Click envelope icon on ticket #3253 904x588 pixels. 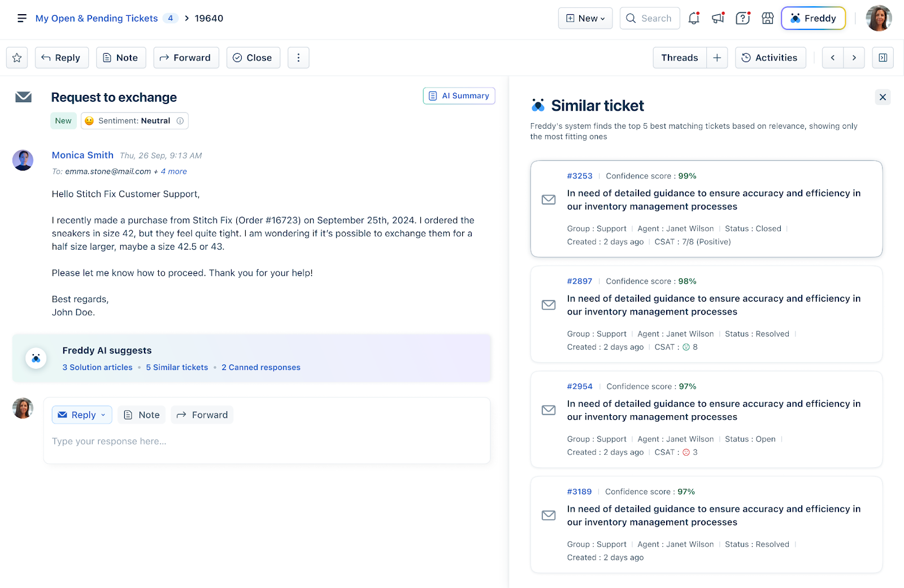click(x=549, y=200)
